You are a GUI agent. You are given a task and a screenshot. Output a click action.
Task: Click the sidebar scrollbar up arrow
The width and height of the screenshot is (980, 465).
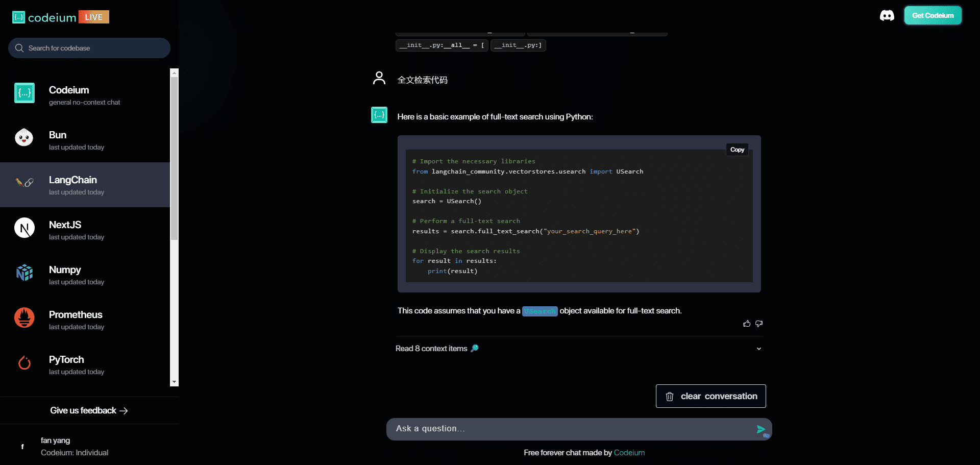[x=174, y=73]
